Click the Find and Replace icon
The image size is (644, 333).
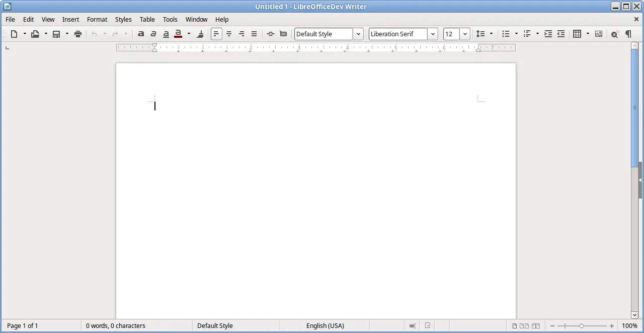(x=615, y=34)
